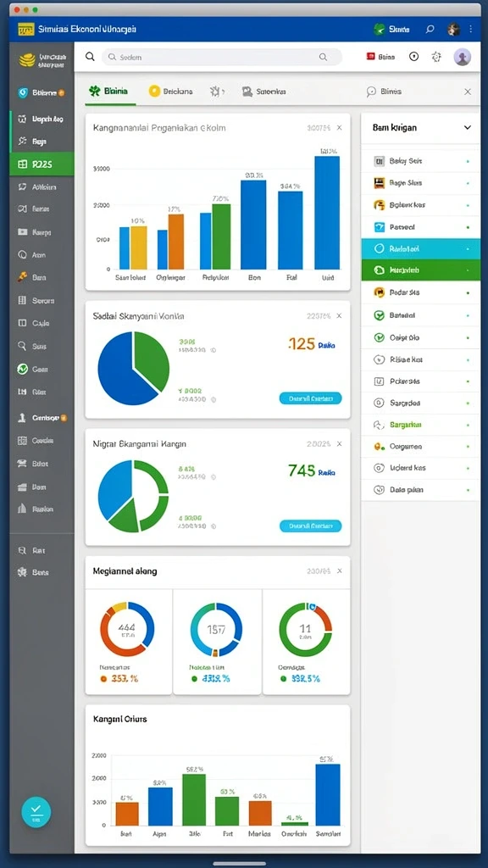Click the clock icon beside the gear
Image resolution: width=488 pixels, height=868 pixels.
[413, 57]
